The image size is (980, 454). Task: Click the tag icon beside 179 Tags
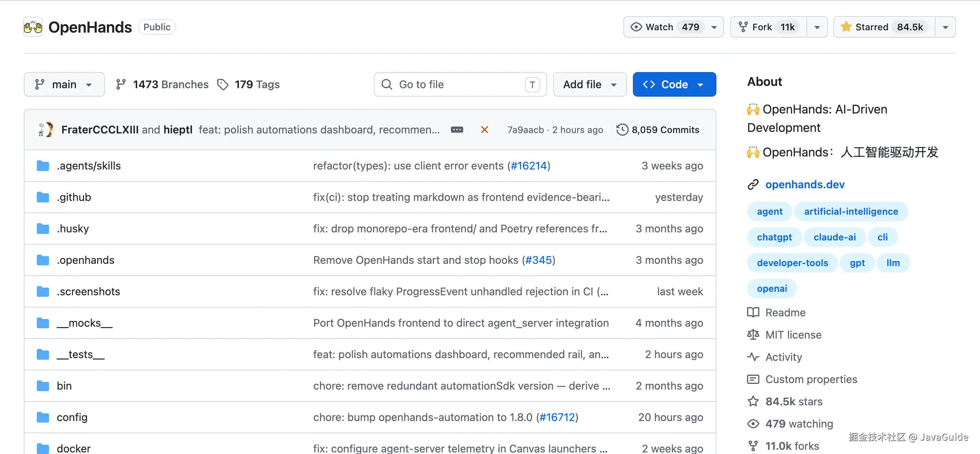(223, 84)
